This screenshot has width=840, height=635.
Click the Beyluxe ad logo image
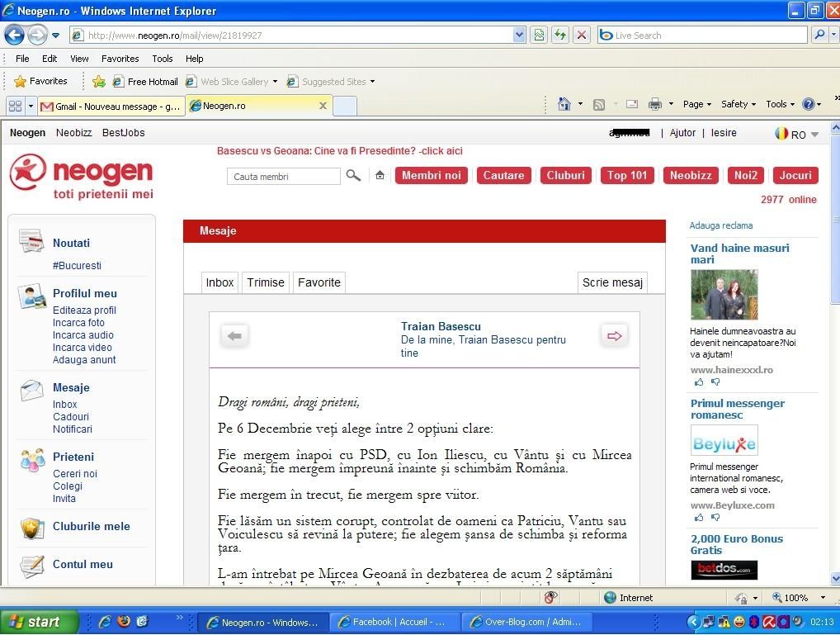coord(724,440)
